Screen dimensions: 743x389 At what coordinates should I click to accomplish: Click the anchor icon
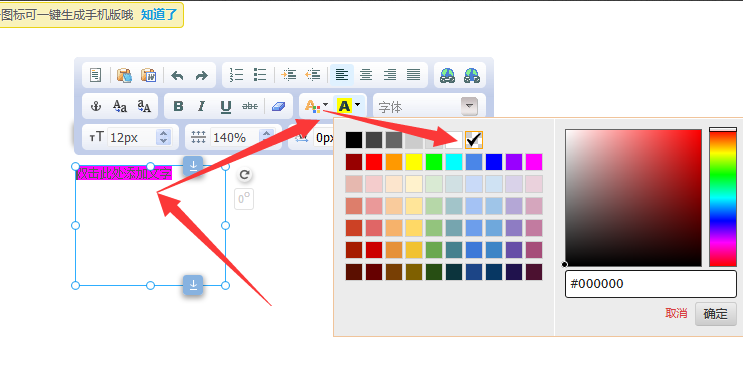click(96, 106)
